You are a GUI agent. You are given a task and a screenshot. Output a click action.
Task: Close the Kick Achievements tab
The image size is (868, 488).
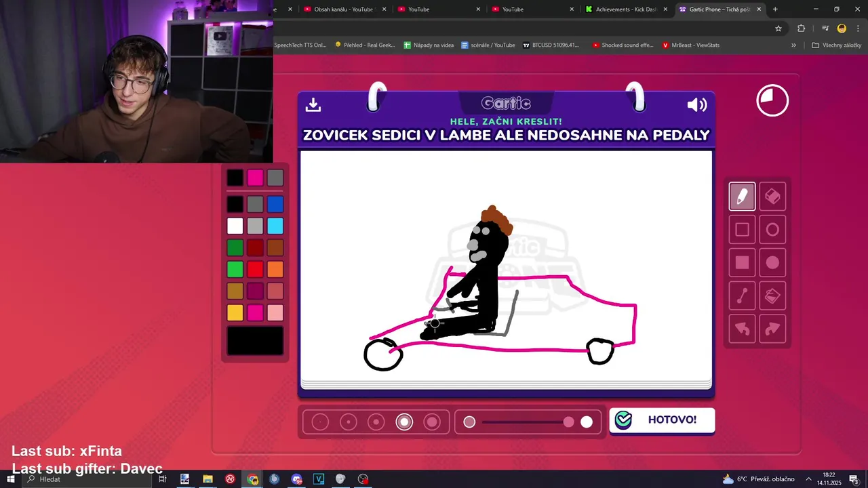coord(665,9)
